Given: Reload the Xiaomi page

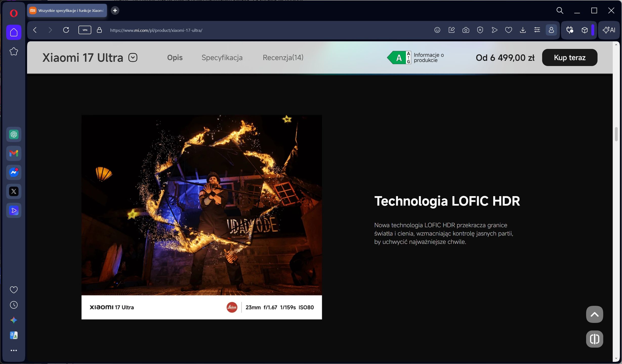Looking at the screenshot, I should click(x=66, y=30).
